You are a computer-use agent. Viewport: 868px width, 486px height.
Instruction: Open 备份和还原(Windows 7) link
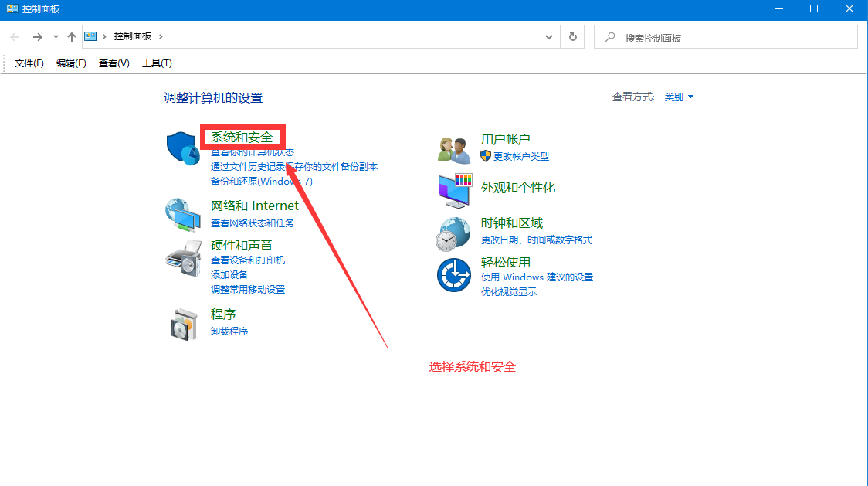click(261, 182)
